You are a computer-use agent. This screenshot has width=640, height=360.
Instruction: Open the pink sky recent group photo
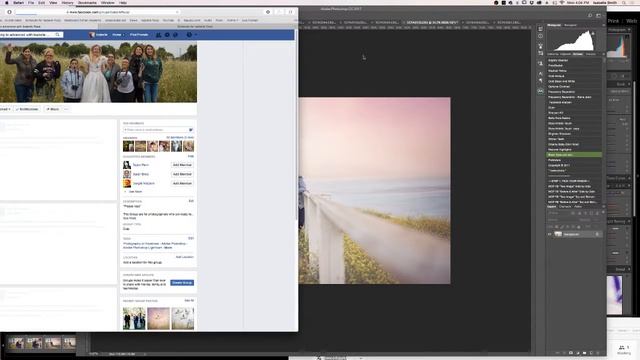158,318
